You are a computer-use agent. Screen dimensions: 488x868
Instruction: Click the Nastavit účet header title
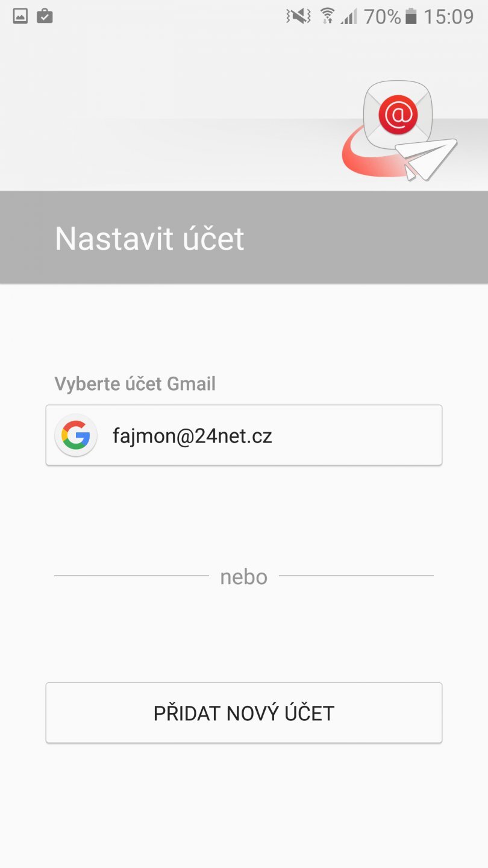tap(149, 239)
